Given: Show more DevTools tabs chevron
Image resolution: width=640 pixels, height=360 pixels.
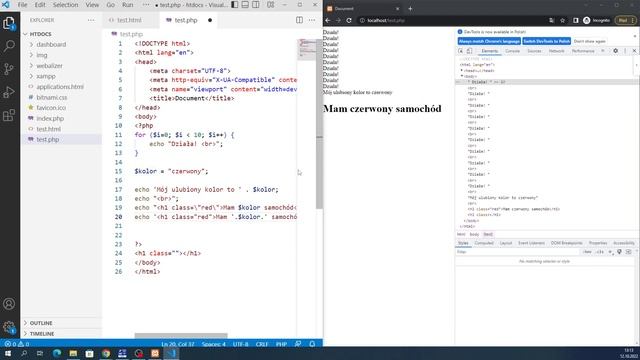Looking at the screenshot, I should 602,51.
